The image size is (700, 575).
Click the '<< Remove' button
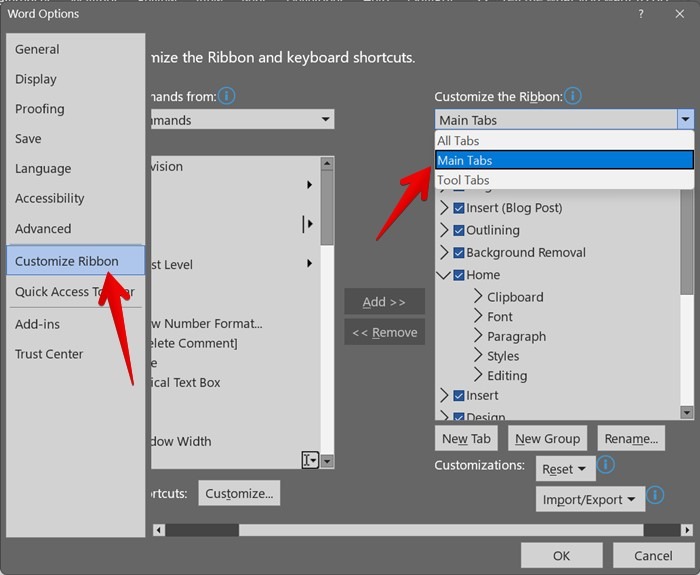(x=384, y=332)
